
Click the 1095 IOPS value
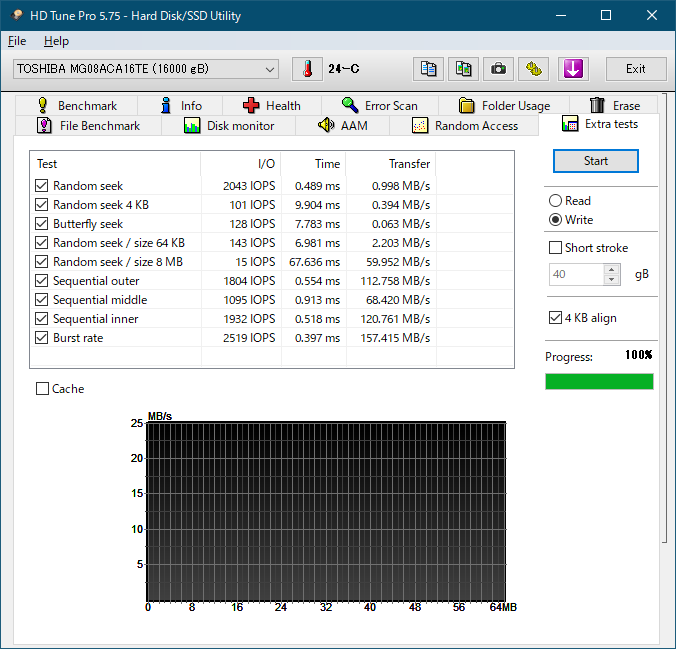click(x=249, y=300)
